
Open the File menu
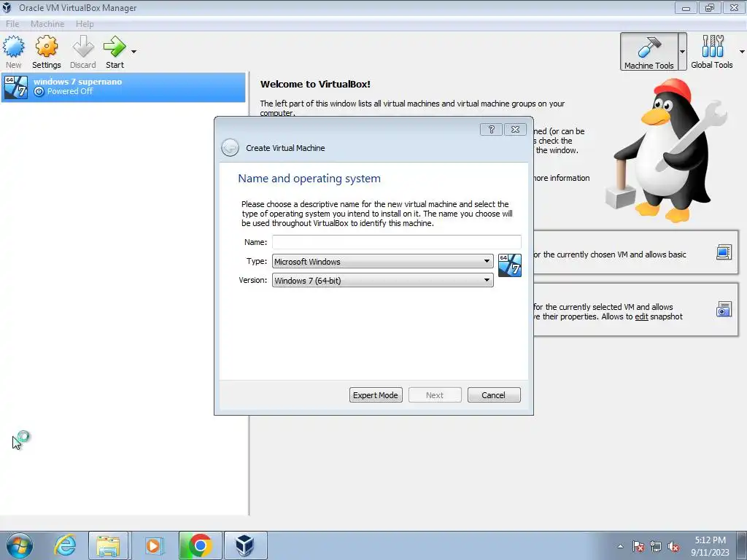pos(12,24)
